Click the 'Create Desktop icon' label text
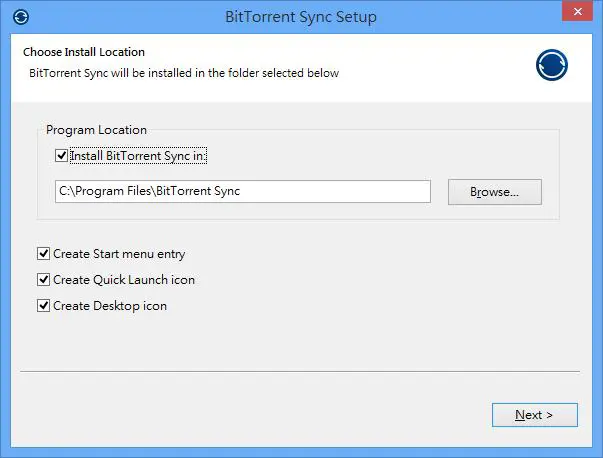Image resolution: width=603 pixels, height=458 pixels. pos(110,306)
